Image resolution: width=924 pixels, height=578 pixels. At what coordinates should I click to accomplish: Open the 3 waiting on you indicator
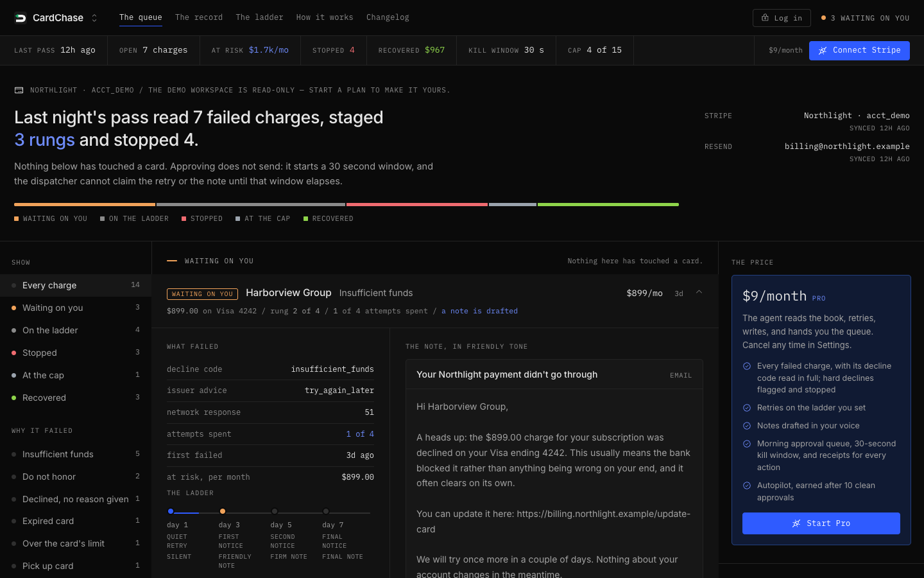(x=866, y=18)
